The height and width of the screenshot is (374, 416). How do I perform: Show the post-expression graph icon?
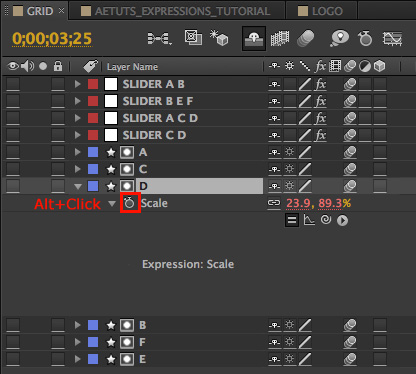(309, 220)
